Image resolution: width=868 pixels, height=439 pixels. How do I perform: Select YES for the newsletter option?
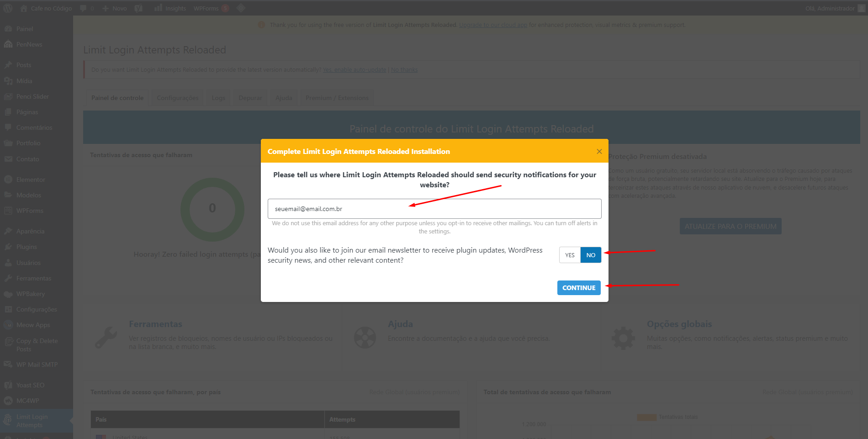click(x=570, y=255)
